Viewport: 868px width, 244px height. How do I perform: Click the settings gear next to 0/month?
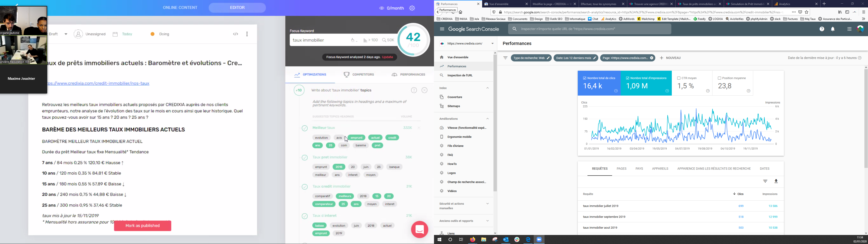coord(412,8)
